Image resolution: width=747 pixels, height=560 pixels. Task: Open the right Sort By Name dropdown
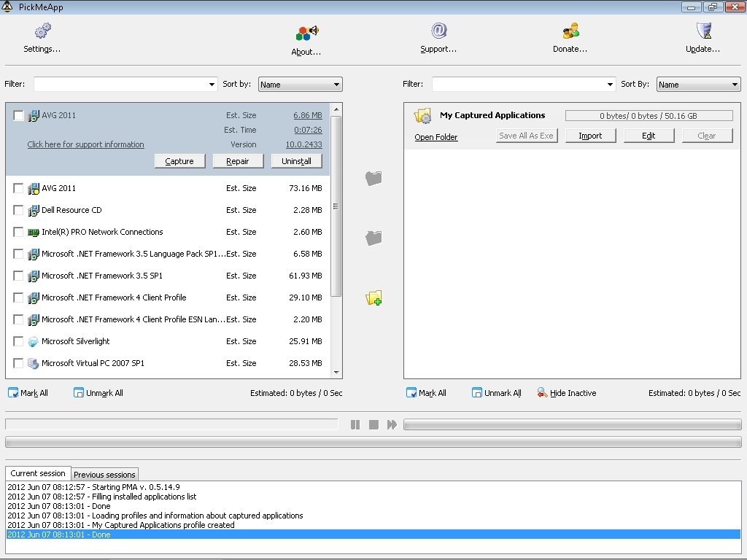coord(698,85)
